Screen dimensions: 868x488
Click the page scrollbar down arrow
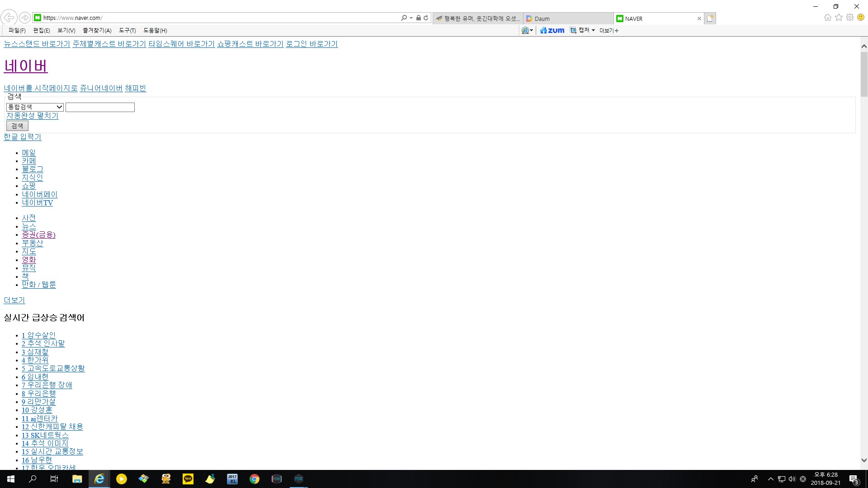[x=864, y=460]
